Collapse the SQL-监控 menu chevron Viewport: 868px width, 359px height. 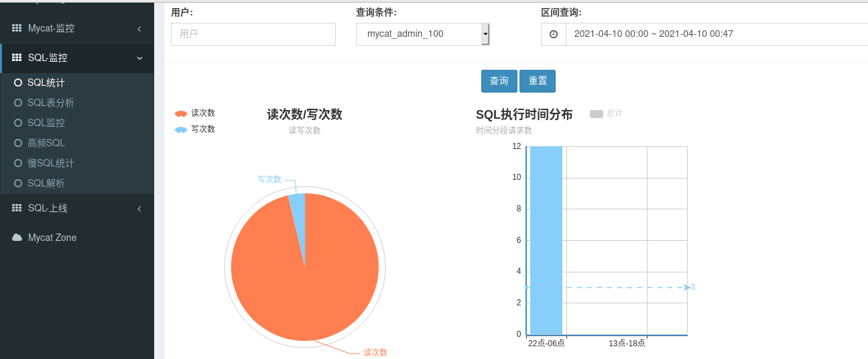tap(139, 58)
